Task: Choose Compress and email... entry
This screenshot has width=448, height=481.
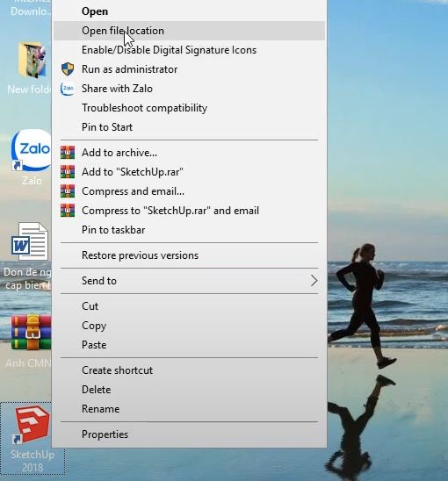Action: 189,191
